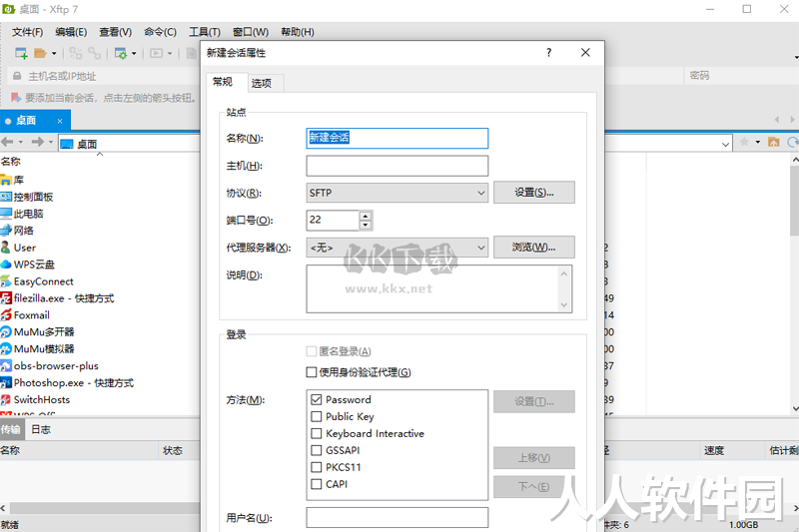This screenshot has height=532, width=799.
Task: Check the PKCS11 method
Action: (x=317, y=467)
